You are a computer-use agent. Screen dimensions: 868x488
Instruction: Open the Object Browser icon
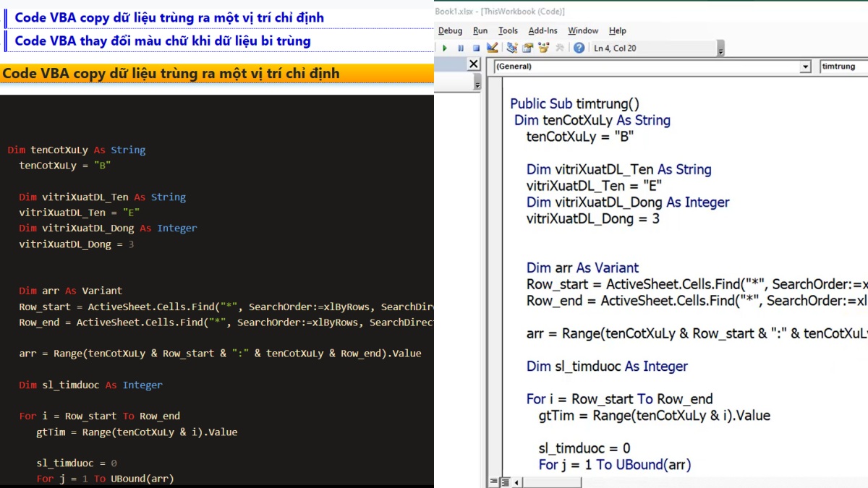coord(543,48)
